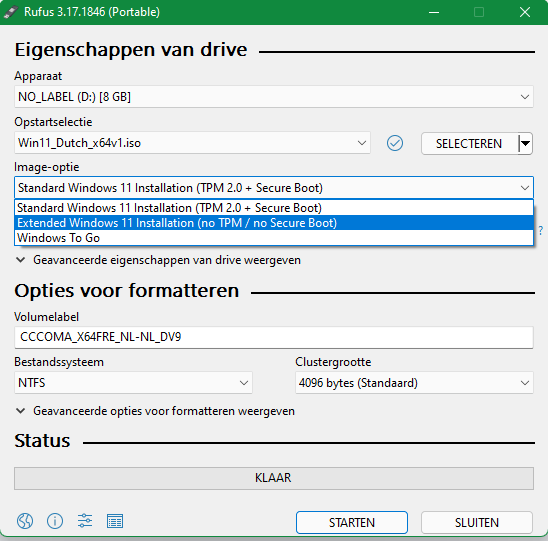
Task: Click the blue help question mark
Action: click(541, 230)
